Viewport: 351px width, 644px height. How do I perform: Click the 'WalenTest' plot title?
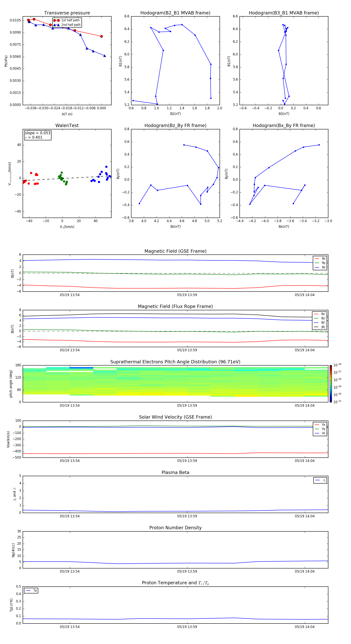point(67,125)
